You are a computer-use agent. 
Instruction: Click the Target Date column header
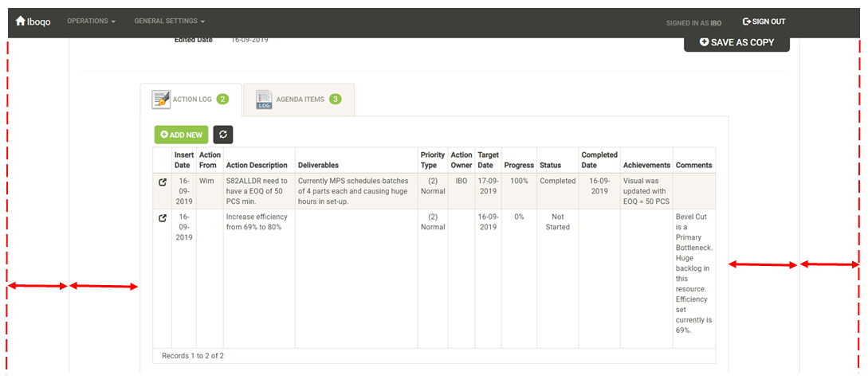tap(489, 160)
